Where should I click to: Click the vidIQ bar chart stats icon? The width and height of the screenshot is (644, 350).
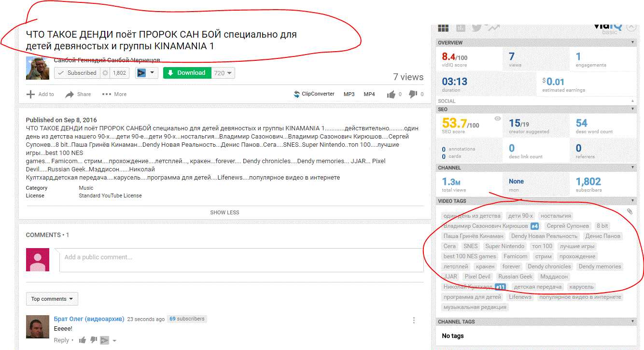[461, 28]
